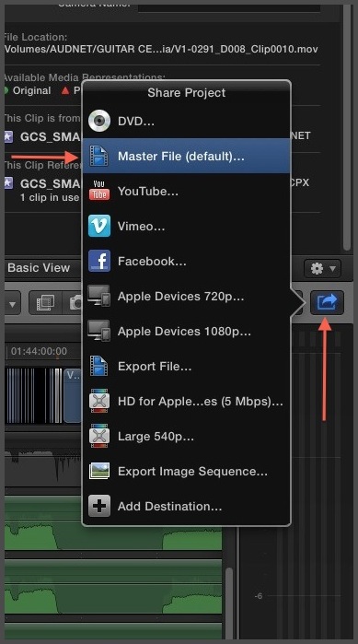Open the dropdown arrow left of toolbar
Viewport: 358px width, 644px height.
coord(11,303)
